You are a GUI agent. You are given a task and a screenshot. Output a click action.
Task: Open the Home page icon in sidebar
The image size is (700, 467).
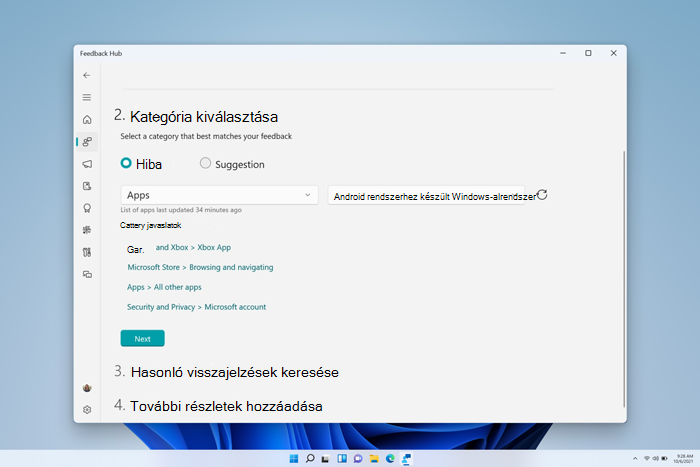point(87,120)
